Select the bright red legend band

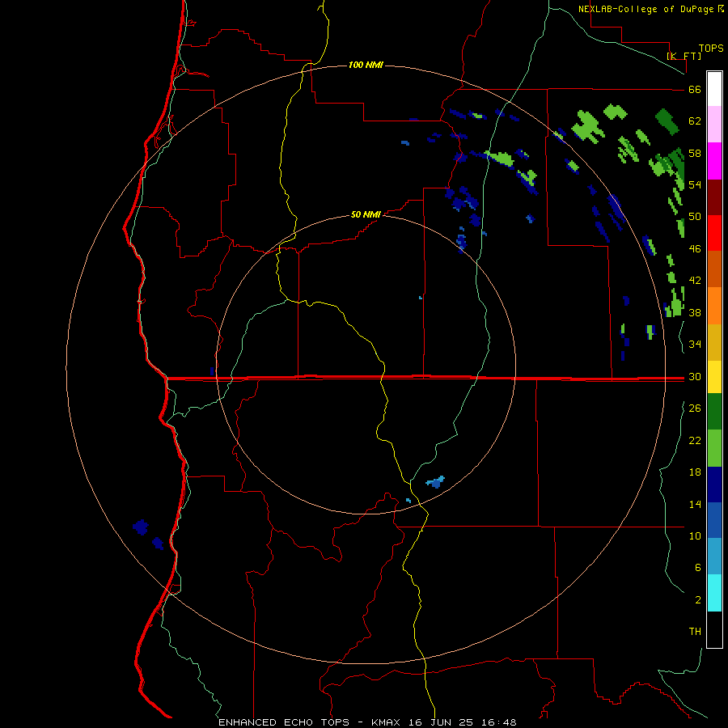coord(714,233)
